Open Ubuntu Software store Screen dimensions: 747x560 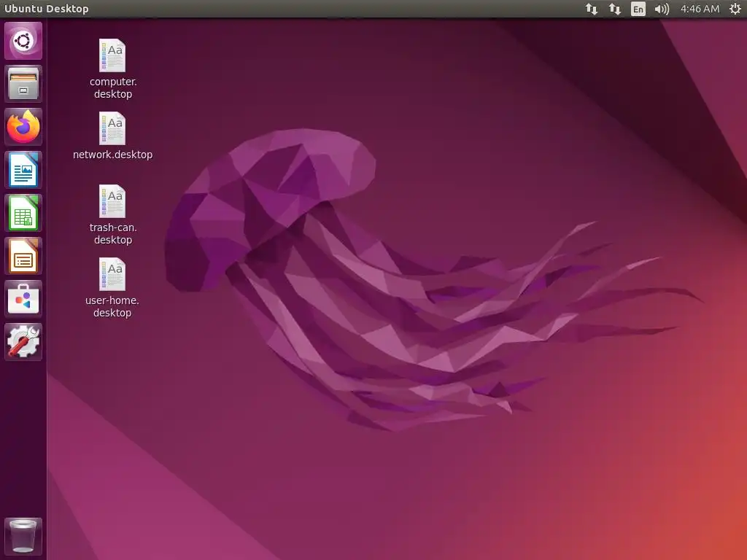click(x=23, y=299)
